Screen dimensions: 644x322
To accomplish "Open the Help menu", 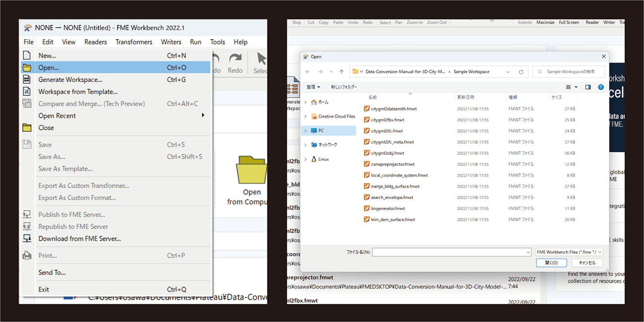I will tap(241, 42).
